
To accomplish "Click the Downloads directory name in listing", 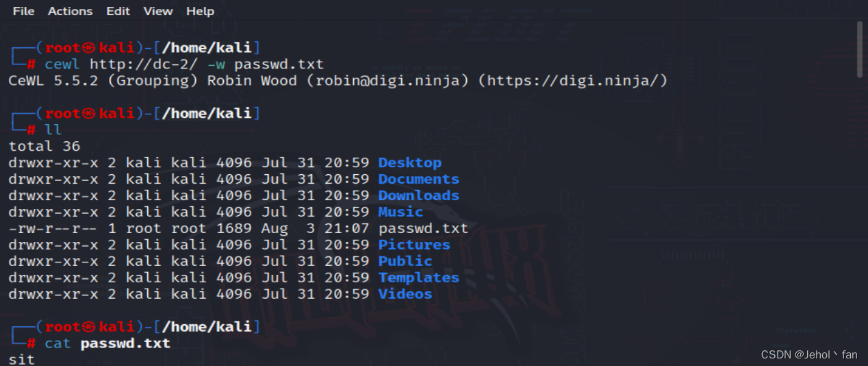I will tap(418, 196).
